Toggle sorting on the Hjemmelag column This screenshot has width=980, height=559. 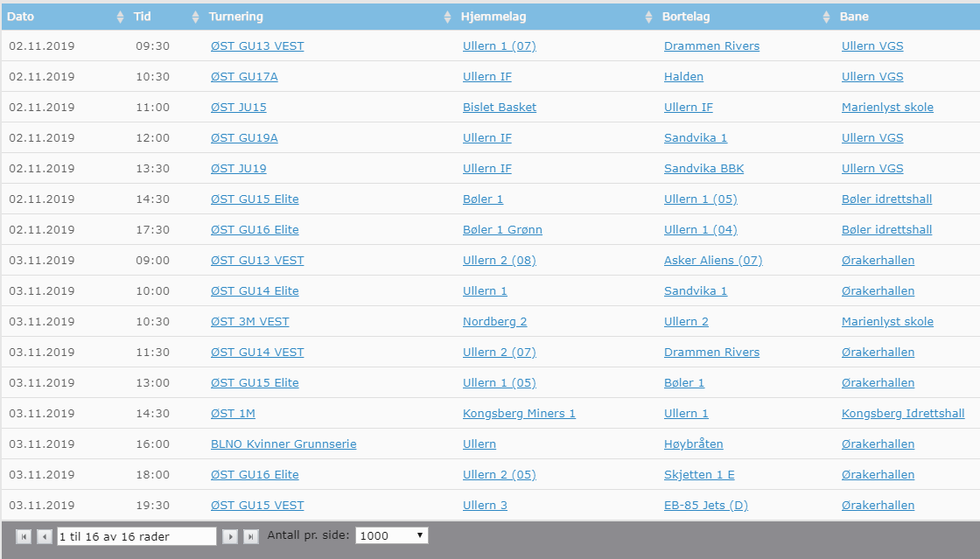(x=647, y=16)
